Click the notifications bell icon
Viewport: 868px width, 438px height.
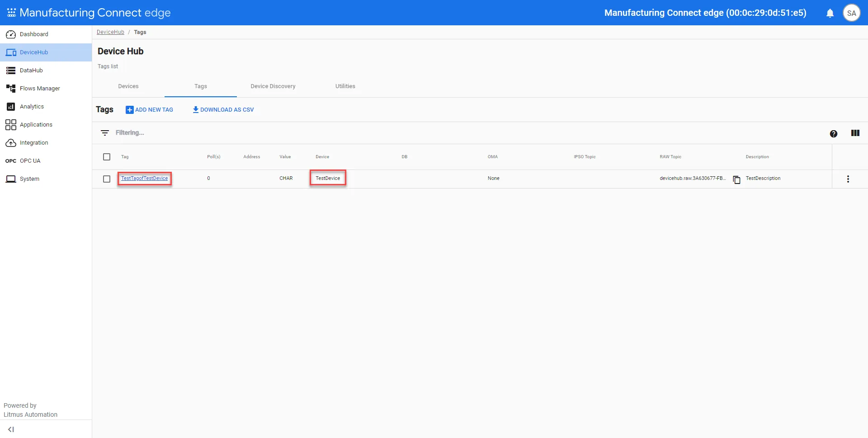(x=830, y=13)
